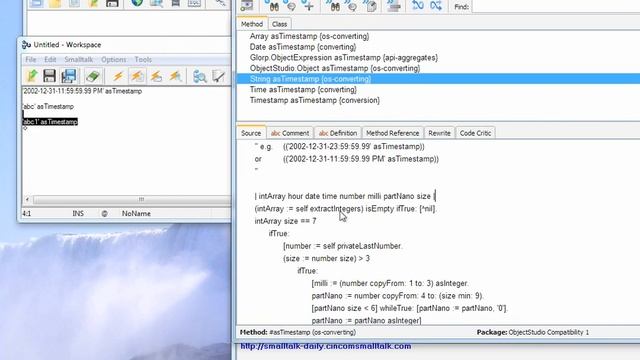The image size is (640, 360).
Task: Click the 4:1 cursor position in status bar
Action: [x=27, y=213]
